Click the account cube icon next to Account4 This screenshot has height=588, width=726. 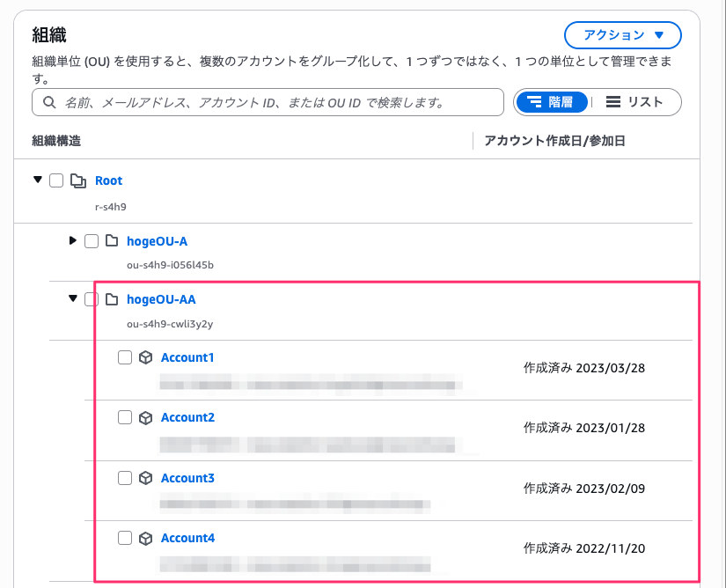pyautogui.click(x=144, y=538)
